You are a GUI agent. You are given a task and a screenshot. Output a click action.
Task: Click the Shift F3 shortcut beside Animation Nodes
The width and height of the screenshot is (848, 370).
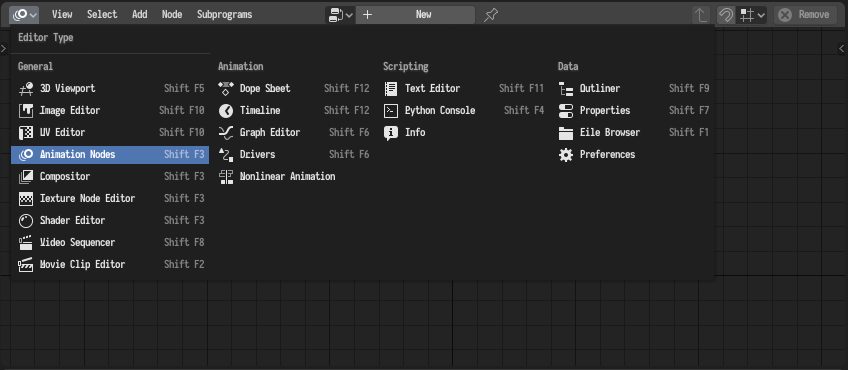pyautogui.click(x=184, y=155)
